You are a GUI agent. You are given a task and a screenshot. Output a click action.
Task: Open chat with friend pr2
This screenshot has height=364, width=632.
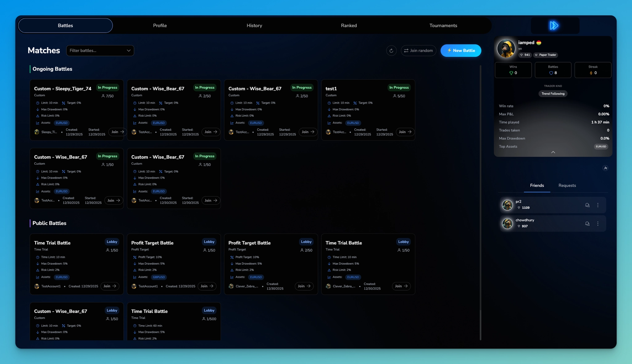coord(587,205)
